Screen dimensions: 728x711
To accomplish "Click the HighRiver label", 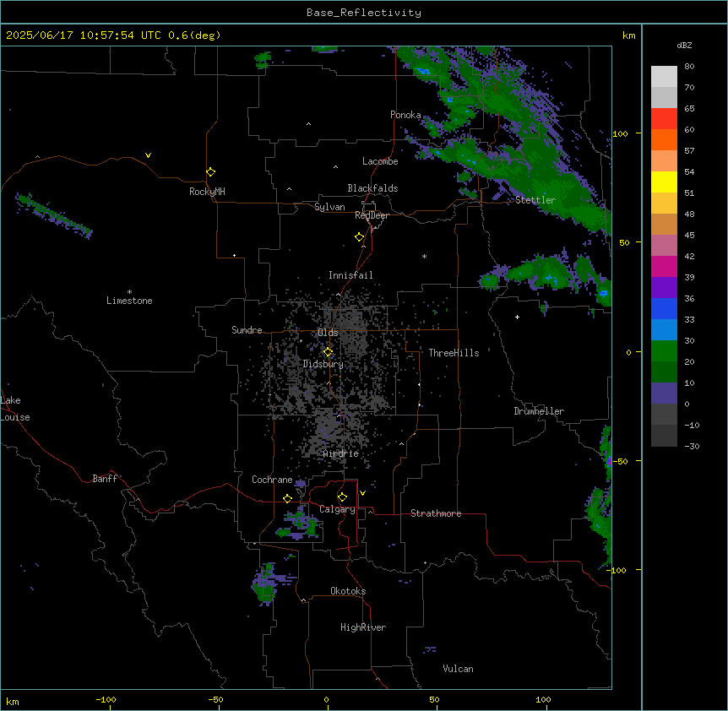I will click(x=363, y=627).
